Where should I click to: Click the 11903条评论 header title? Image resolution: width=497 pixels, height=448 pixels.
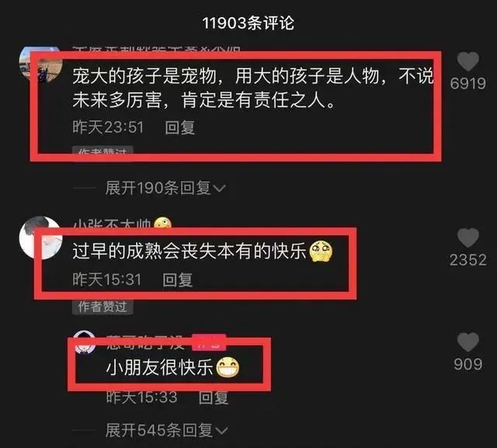pyautogui.click(x=248, y=23)
